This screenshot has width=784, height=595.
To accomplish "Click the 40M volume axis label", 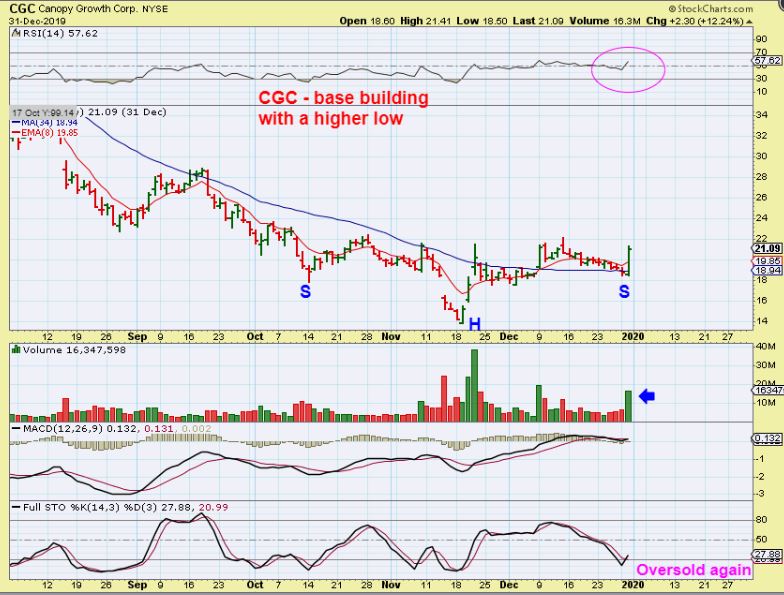I will click(x=766, y=346).
